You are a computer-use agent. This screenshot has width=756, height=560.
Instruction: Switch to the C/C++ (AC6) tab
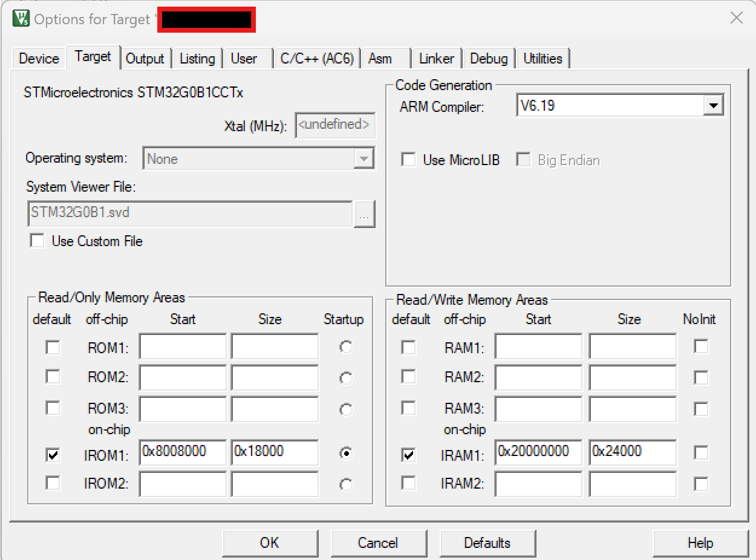pos(317,58)
